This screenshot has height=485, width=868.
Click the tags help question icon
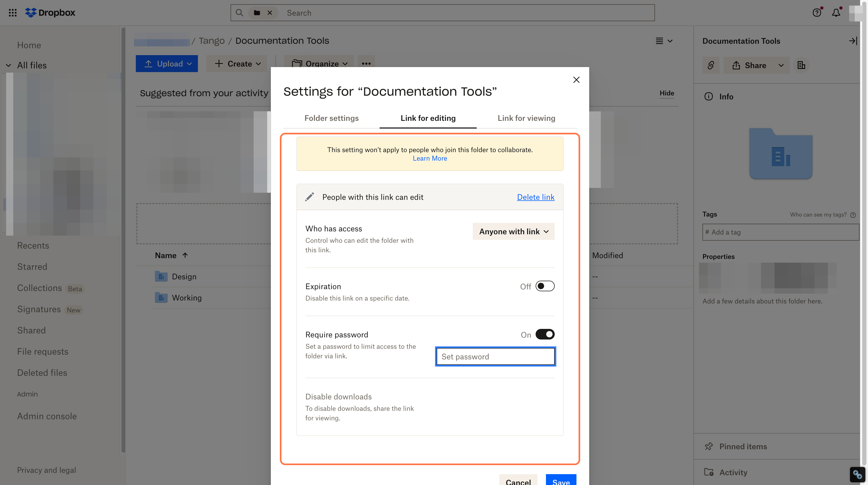(x=853, y=215)
